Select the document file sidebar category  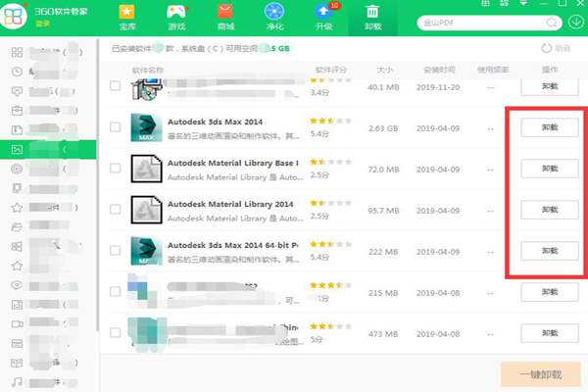17,129
